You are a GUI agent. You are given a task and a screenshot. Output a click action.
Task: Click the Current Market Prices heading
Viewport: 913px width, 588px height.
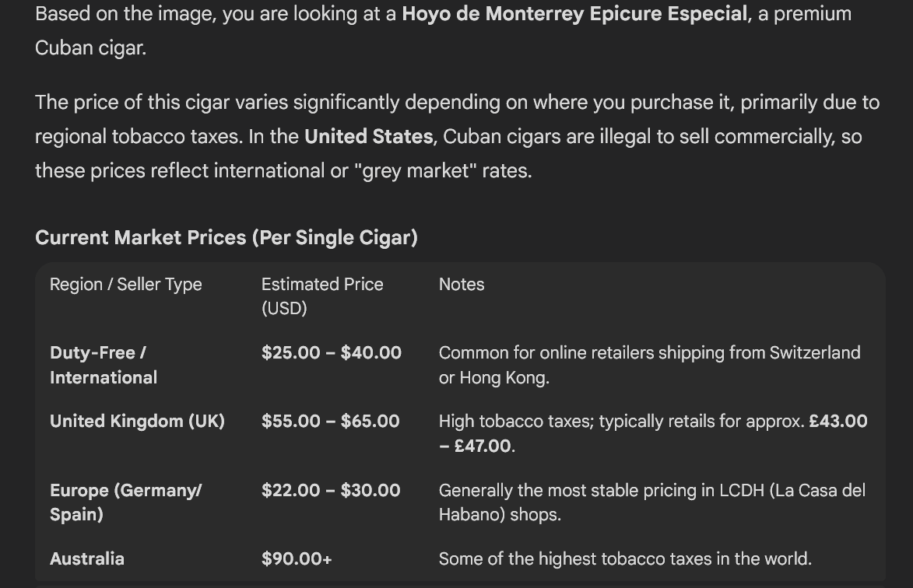tap(226, 237)
